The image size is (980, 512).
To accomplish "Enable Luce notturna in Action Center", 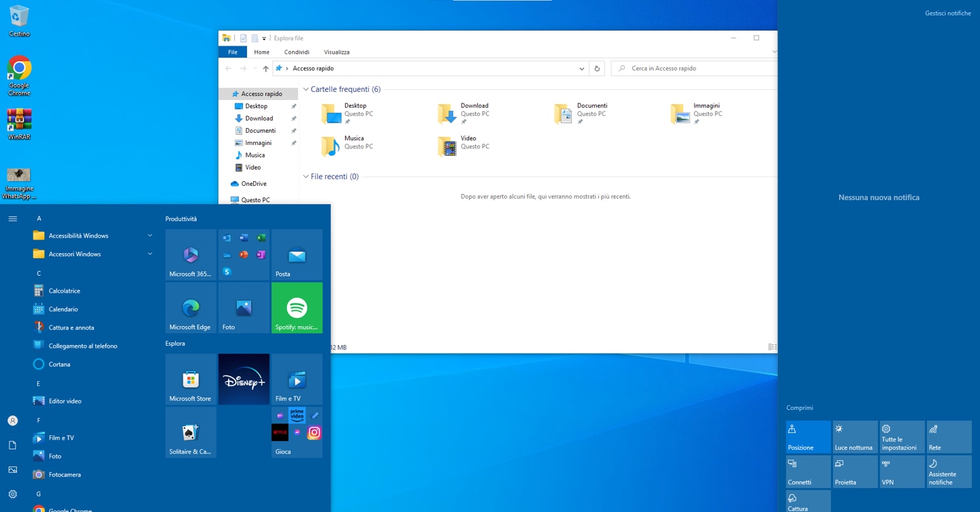I will (855, 436).
